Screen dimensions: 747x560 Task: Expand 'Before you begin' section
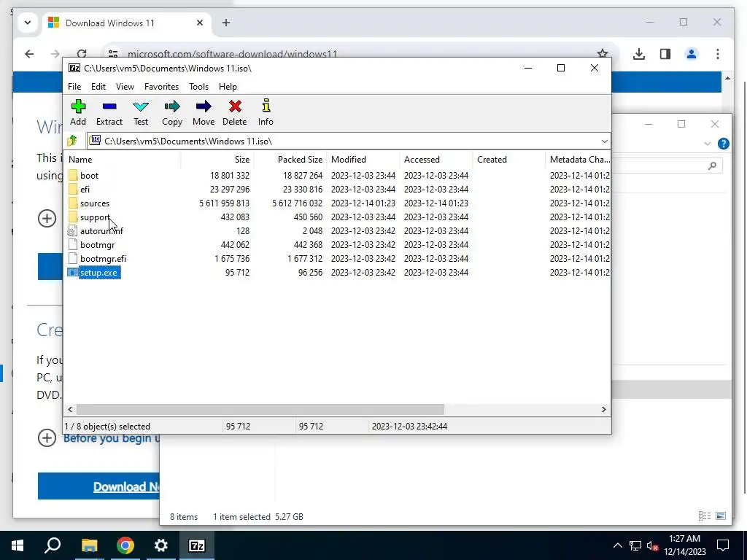point(47,438)
